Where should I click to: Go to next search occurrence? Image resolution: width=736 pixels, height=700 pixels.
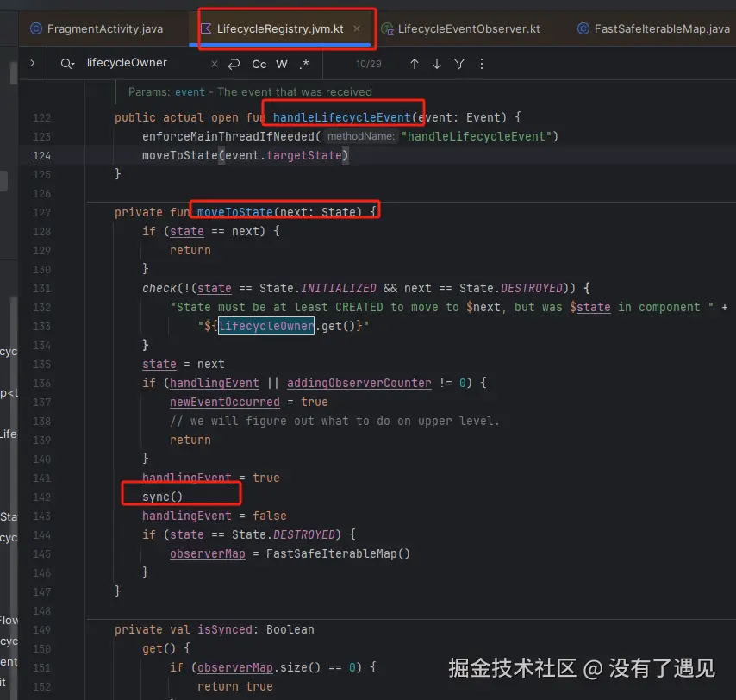tap(437, 64)
